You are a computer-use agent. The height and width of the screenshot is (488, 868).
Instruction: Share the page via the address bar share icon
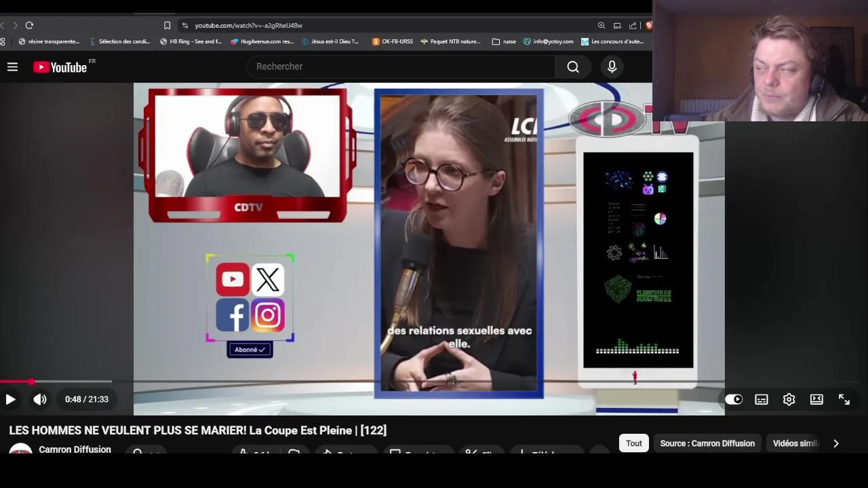coord(633,25)
